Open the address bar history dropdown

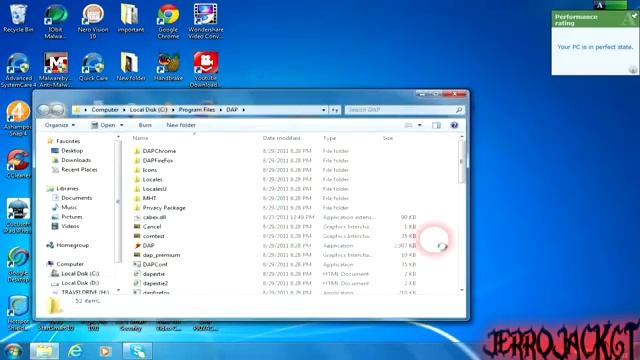coord(323,110)
